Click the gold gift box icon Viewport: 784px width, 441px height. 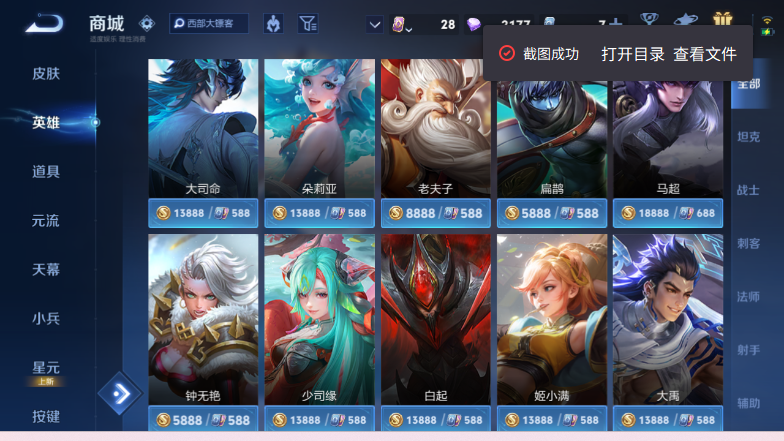point(722,19)
